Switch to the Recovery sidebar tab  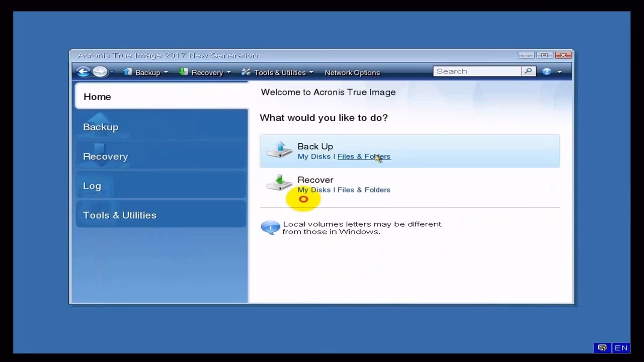(x=162, y=156)
